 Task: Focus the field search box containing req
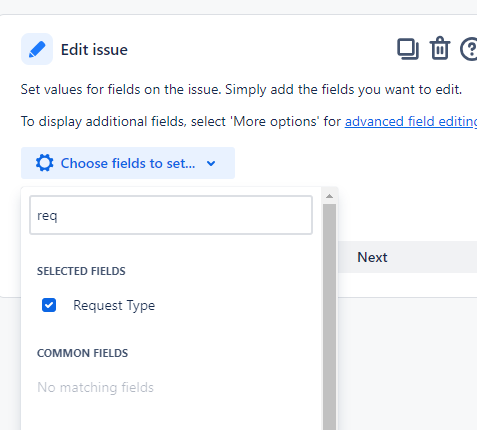[x=171, y=215]
